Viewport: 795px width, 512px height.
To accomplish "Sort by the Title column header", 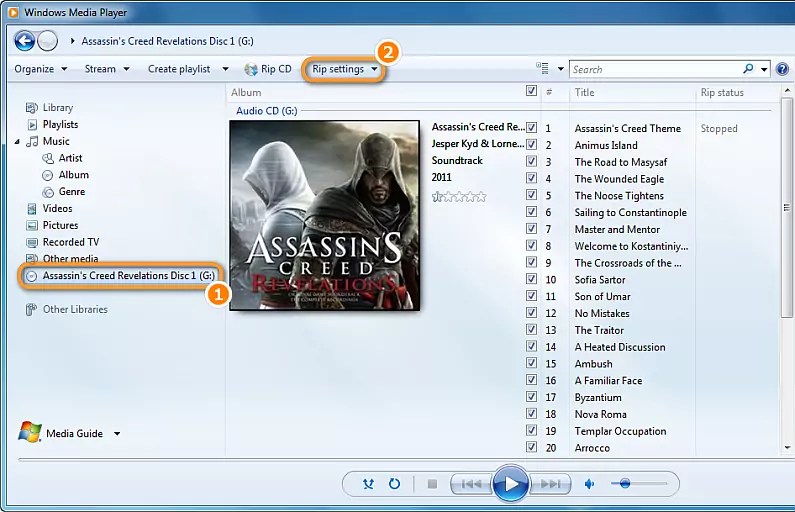I will coord(585,92).
